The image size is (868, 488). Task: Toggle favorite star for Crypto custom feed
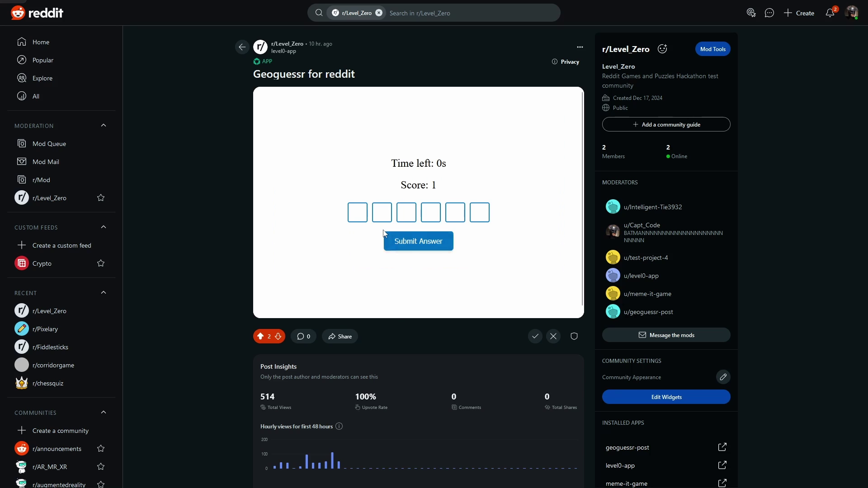pos(101,263)
